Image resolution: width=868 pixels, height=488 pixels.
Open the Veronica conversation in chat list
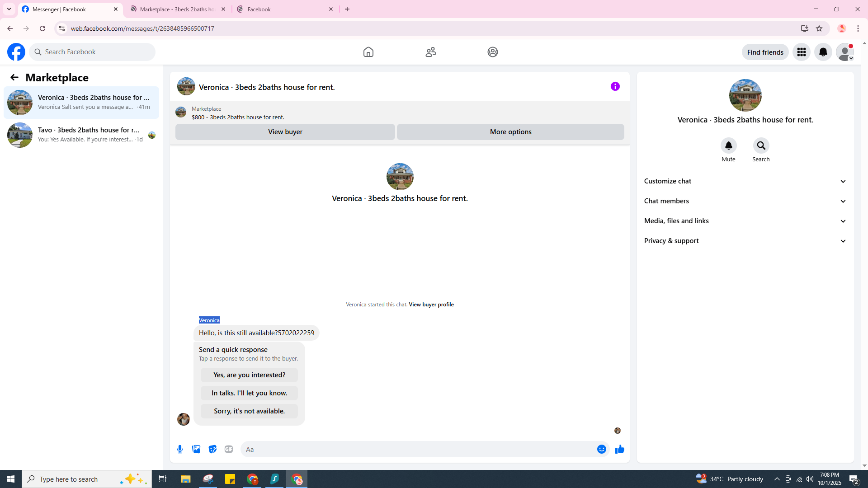pos(81,103)
